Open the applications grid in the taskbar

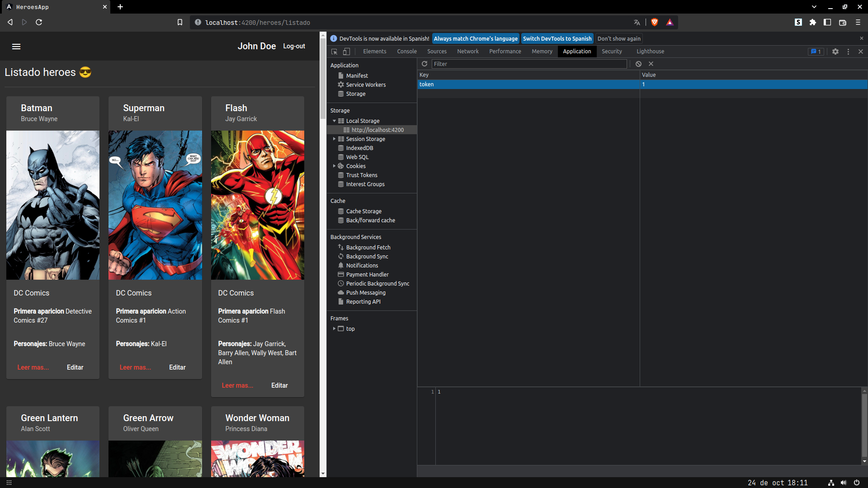[x=9, y=483]
